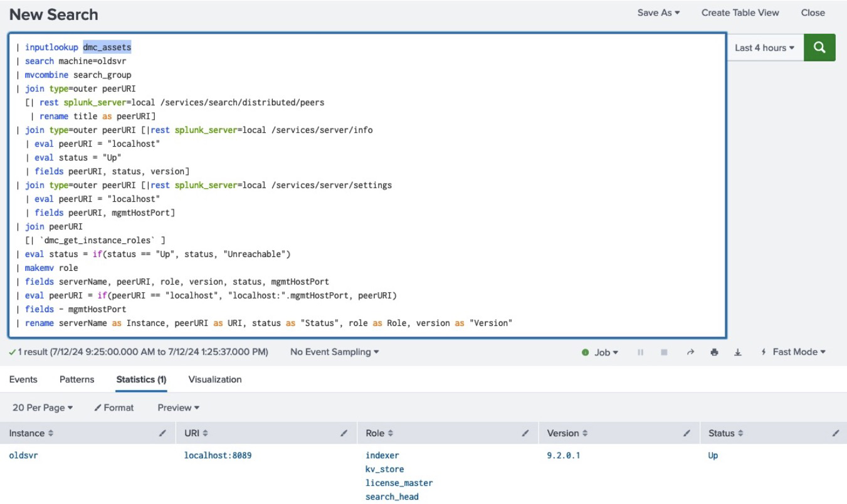
Task: Click the Create Table View button
Action: pyautogui.click(x=740, y=13)
